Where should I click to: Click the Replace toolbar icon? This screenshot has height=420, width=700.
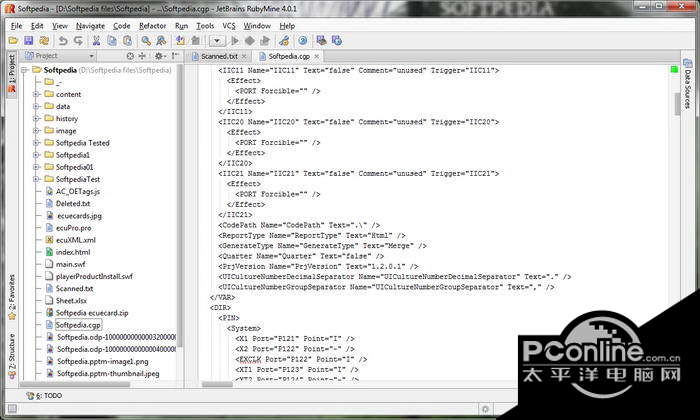[x=161, y=41]
